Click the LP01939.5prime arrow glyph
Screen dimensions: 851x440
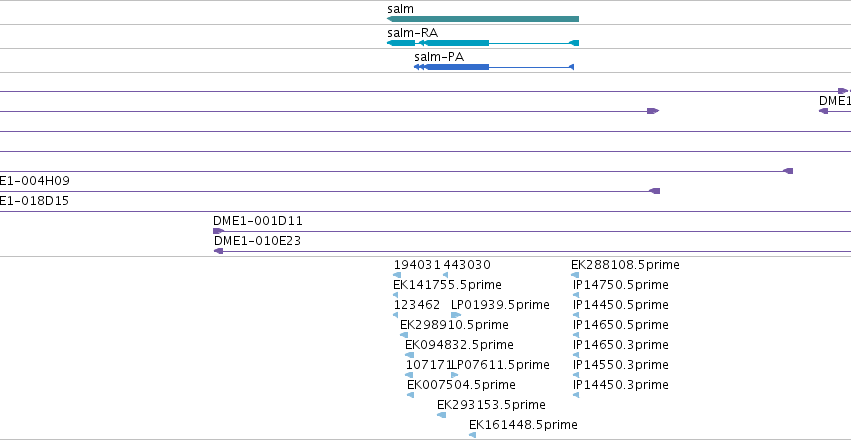pos(456,315)
